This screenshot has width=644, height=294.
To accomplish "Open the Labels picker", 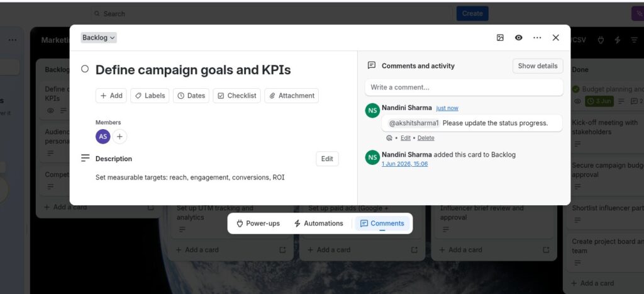I will (x=150, y=96).
